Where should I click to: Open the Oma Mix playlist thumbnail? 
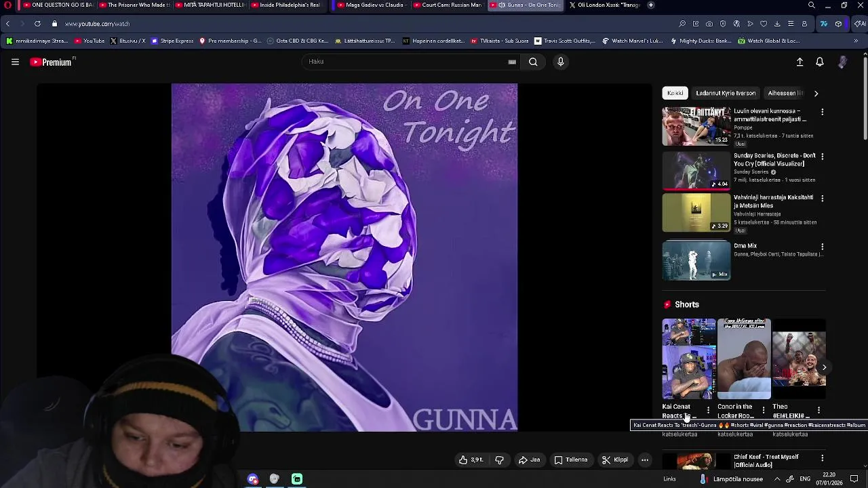click(x=696, y=260)
